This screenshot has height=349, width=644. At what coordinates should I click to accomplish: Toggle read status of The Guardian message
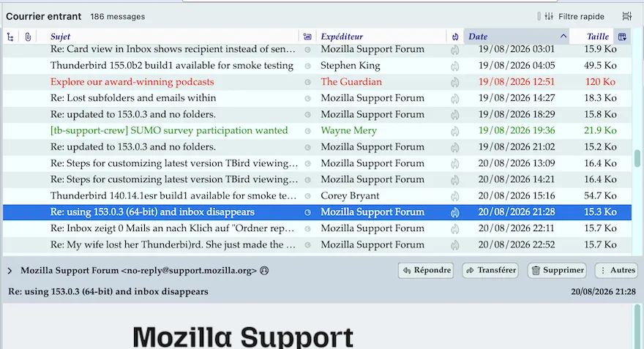click(307, 82)
